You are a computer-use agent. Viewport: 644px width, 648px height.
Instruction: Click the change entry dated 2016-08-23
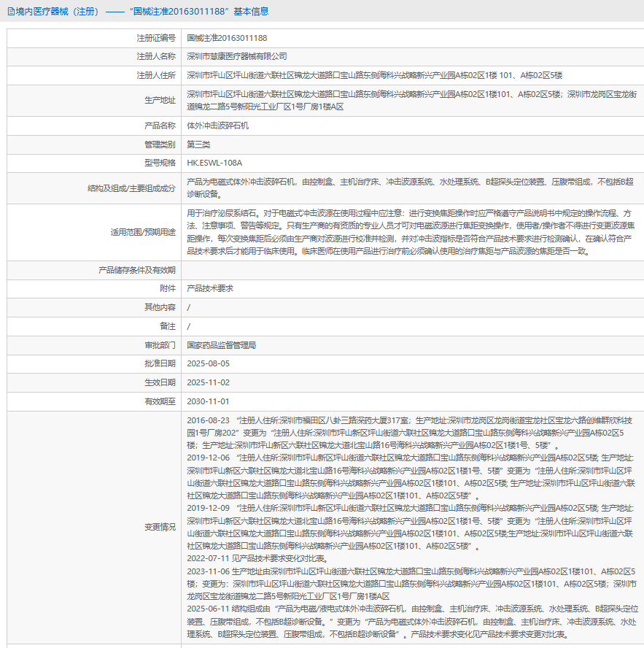pyautogui.click(x=409, y=433)
